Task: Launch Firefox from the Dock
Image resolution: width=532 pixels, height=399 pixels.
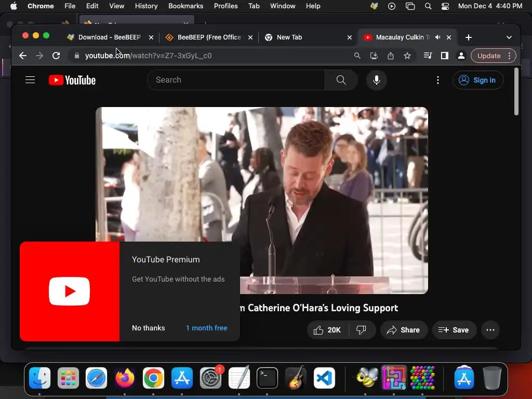Action: pyautogui.click(x=125, y=378)
